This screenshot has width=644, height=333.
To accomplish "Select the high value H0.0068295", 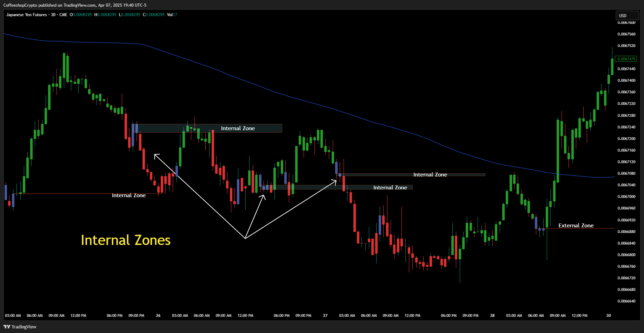I will click(105, 15).
